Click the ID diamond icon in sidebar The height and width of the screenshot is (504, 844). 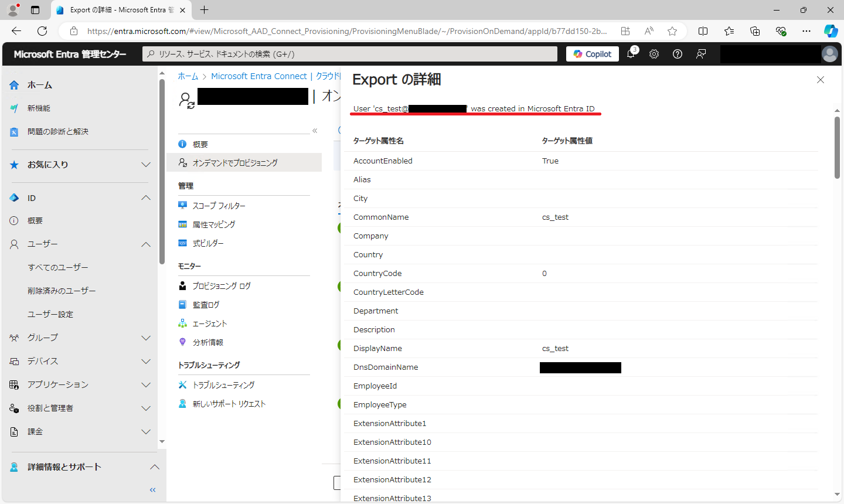[14, 198]
